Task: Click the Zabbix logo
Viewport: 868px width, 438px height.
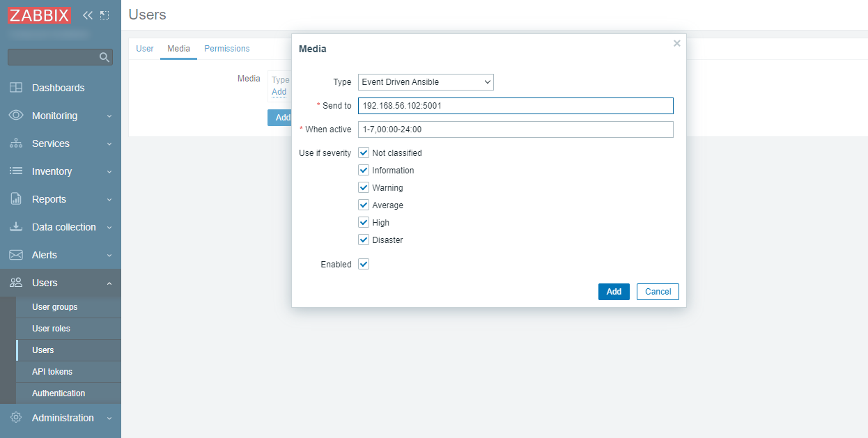Action: [40, 15]
